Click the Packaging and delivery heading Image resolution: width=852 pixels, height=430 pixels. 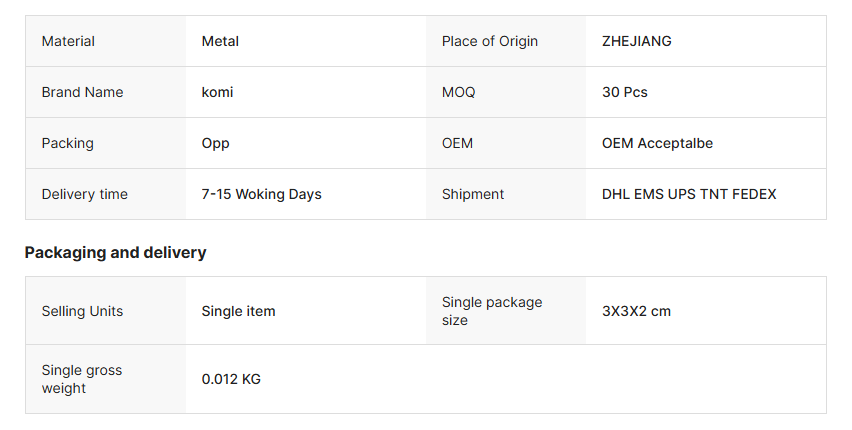[115, 252]
